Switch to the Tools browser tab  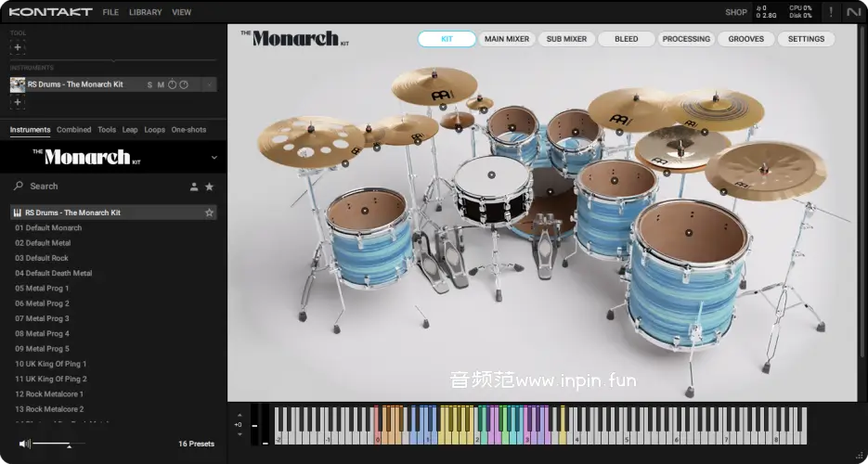(107, 129)
